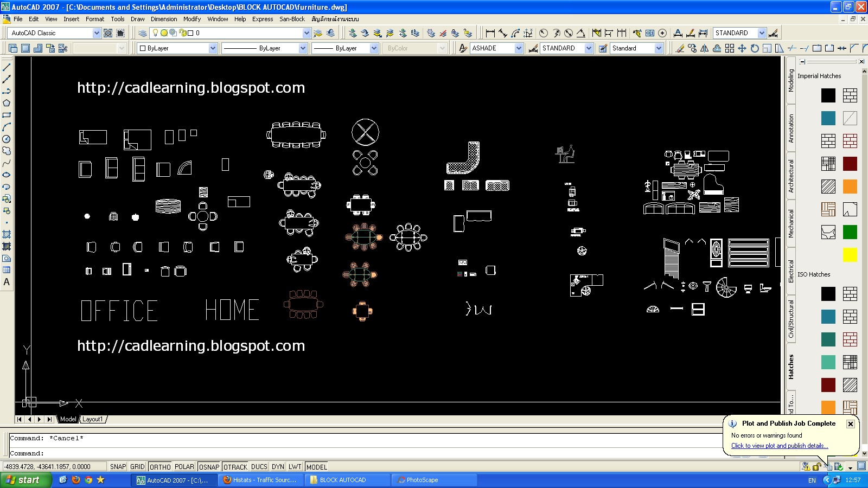The width and height of the screenshot is (868, 488).
Task: Open the Standard table style dropdown
Action: (x=659, y=48)
